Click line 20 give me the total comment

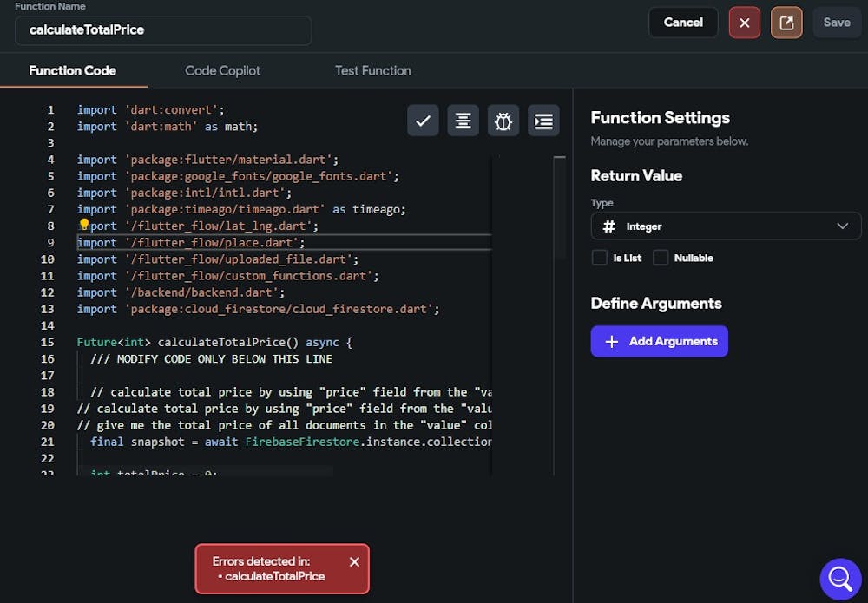pos(284,425)
